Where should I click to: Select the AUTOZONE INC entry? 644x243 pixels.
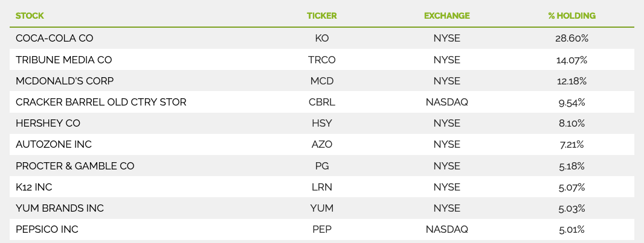point(54,145)
